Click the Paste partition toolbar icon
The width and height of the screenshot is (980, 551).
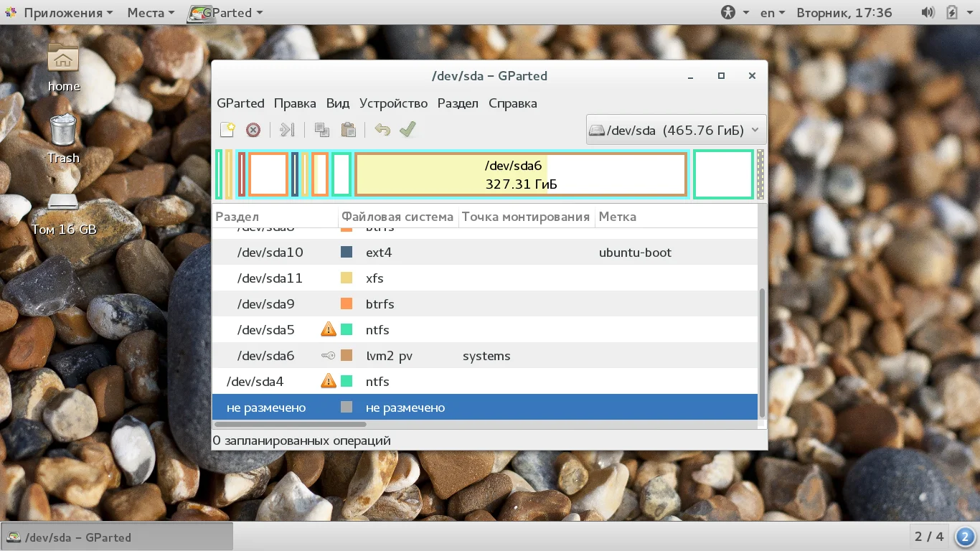click(349, 130)
